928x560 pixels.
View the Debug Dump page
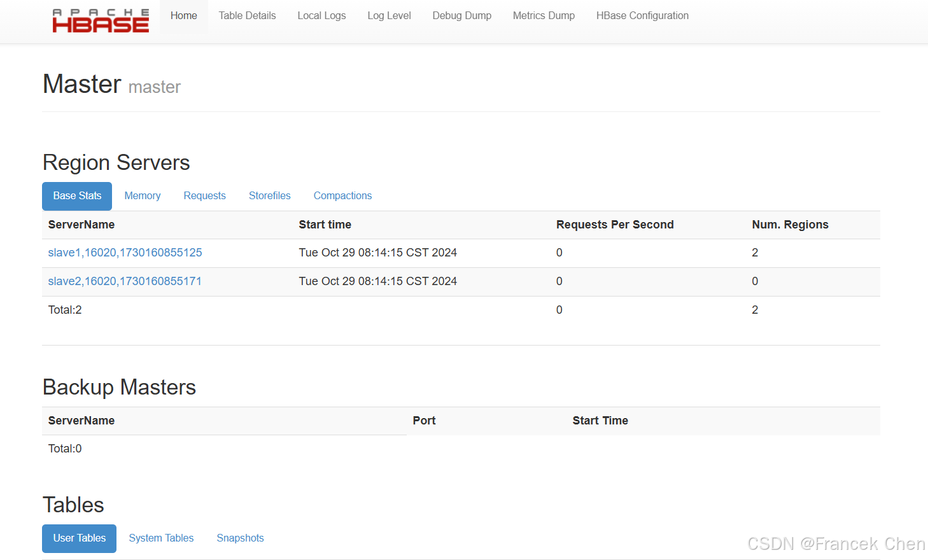(461, 16)
